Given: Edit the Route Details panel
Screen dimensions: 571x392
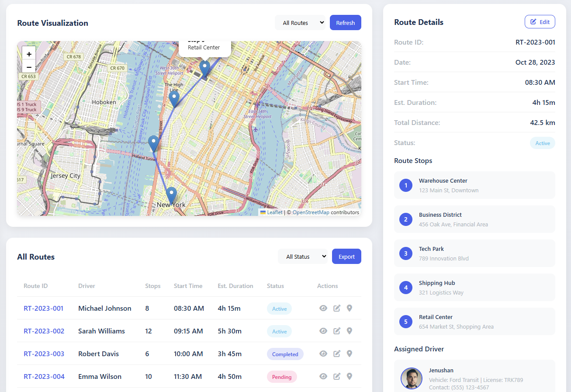Looking at the screenshot, I should pos(540,22).
